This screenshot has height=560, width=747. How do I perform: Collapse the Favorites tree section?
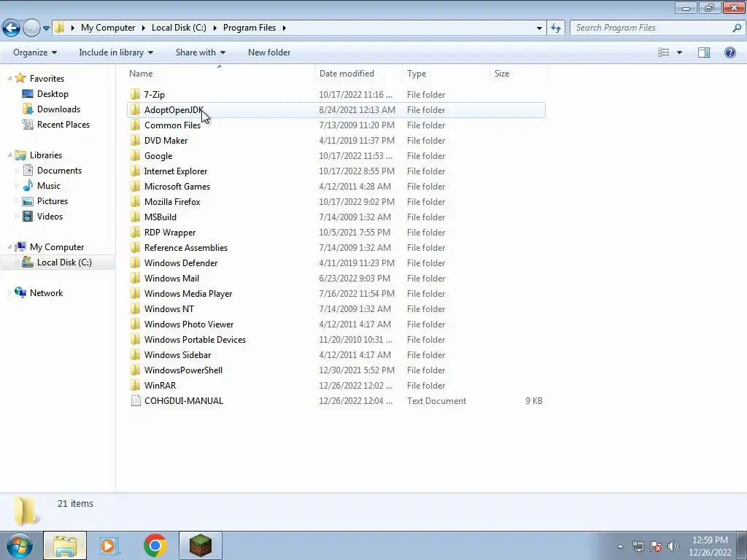pyautogui.click(x=9, y=79)
